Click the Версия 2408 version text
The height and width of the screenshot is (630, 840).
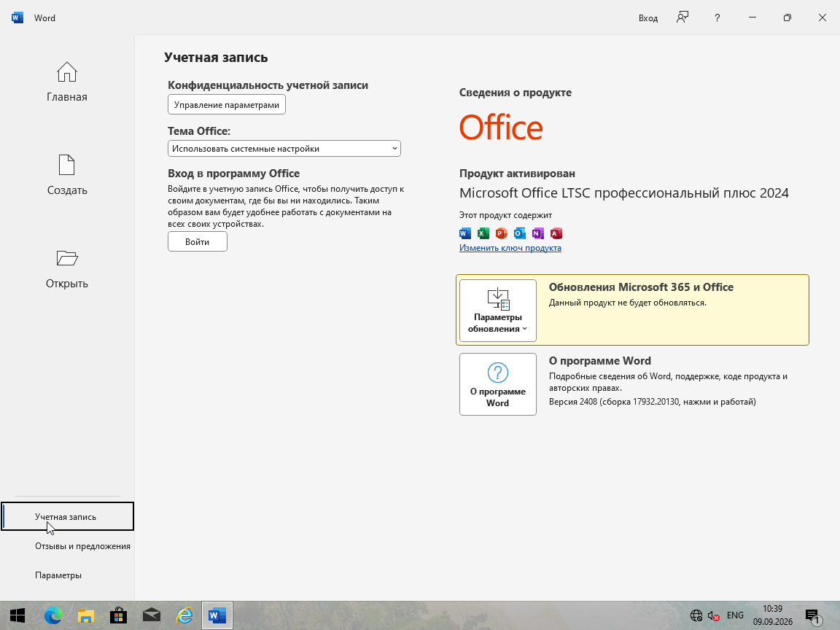tap(652, 402)
